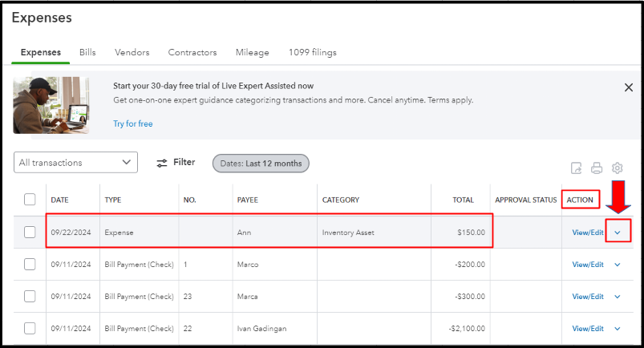Go to the Mileage tab
Image resolution: width=644 pixels, height=348 pixels.
coord(252,53)
